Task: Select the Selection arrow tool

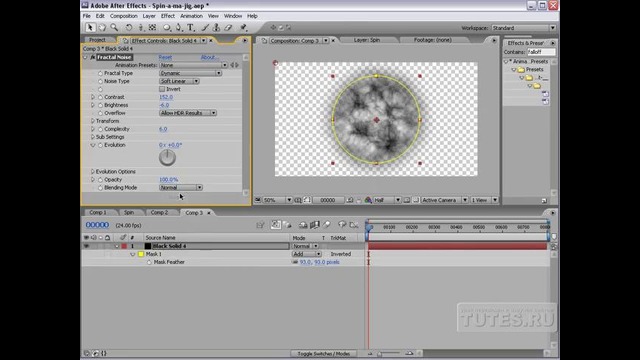Action: (x=90, y=28)
